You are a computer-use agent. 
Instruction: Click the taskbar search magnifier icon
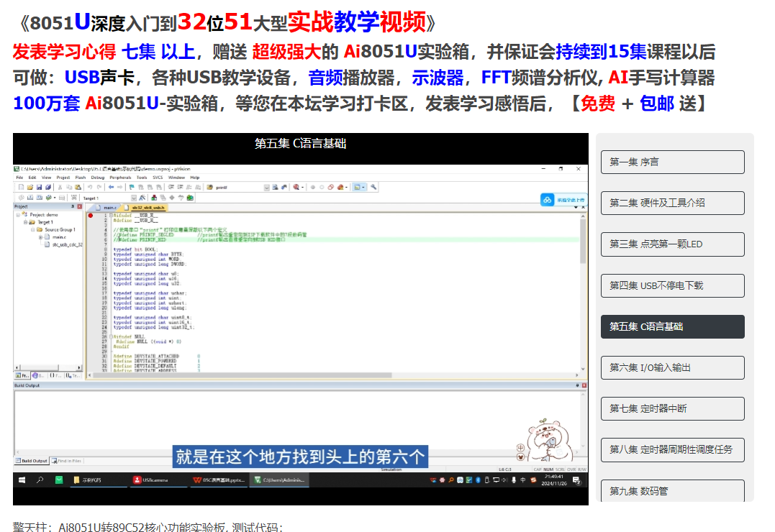(x=40, y=480)
